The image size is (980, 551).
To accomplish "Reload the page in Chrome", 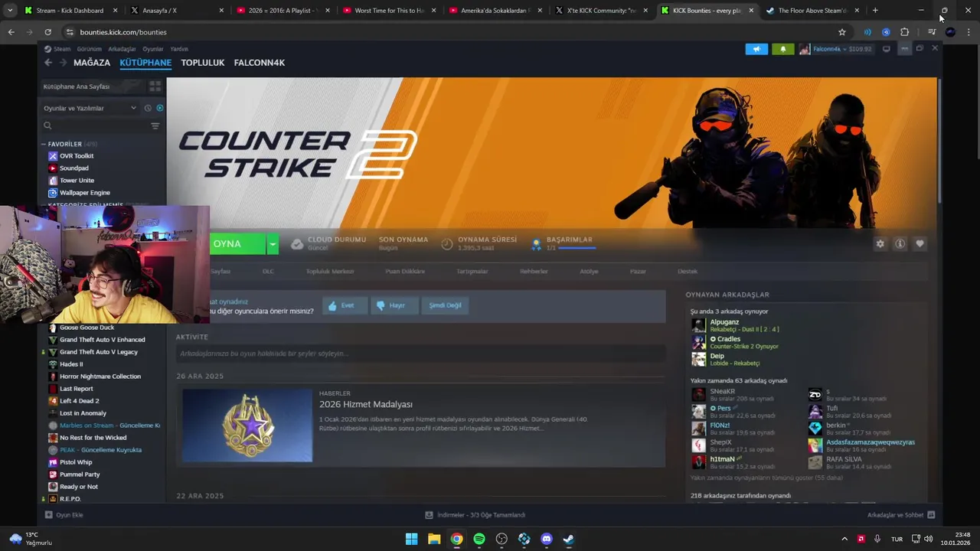I will point(47,32).
